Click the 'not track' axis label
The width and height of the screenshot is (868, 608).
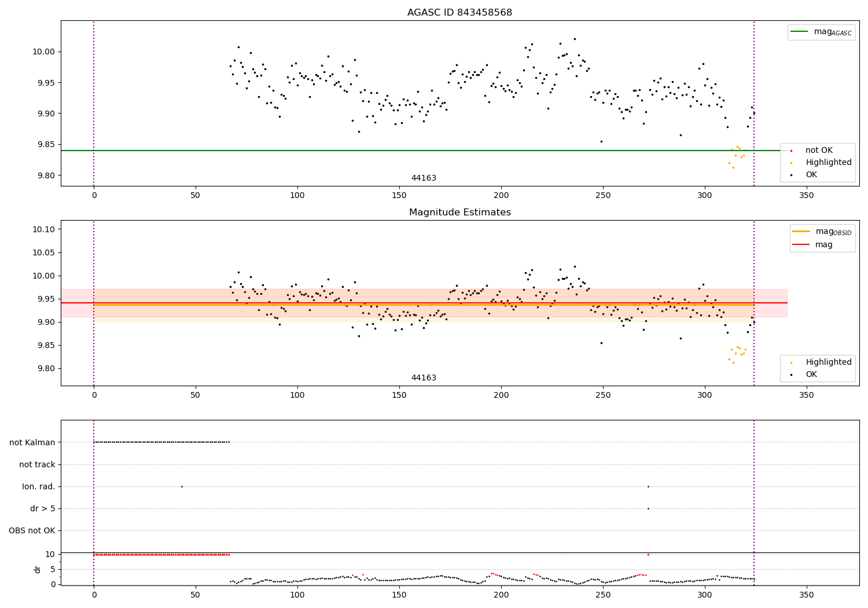pos(37,465)
